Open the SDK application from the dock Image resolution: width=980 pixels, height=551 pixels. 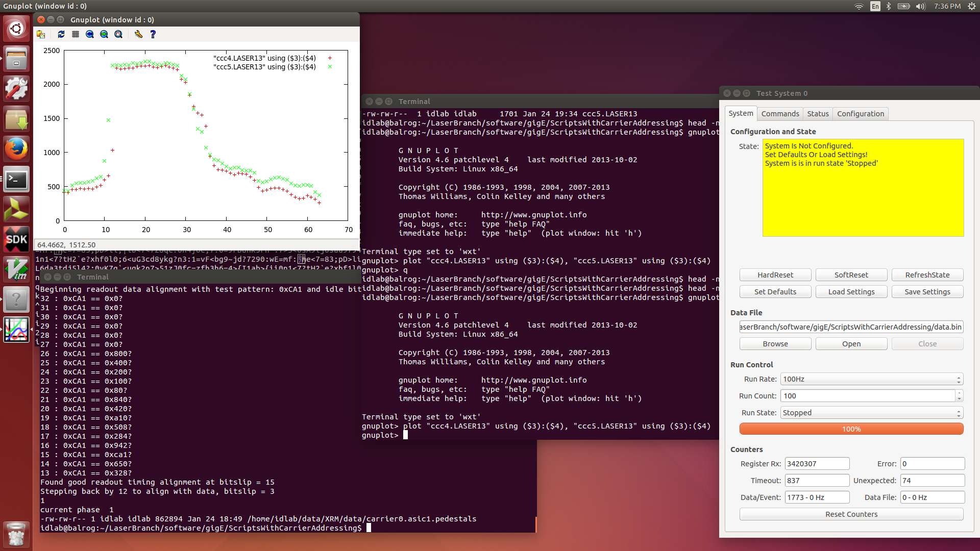pos(16,240)
